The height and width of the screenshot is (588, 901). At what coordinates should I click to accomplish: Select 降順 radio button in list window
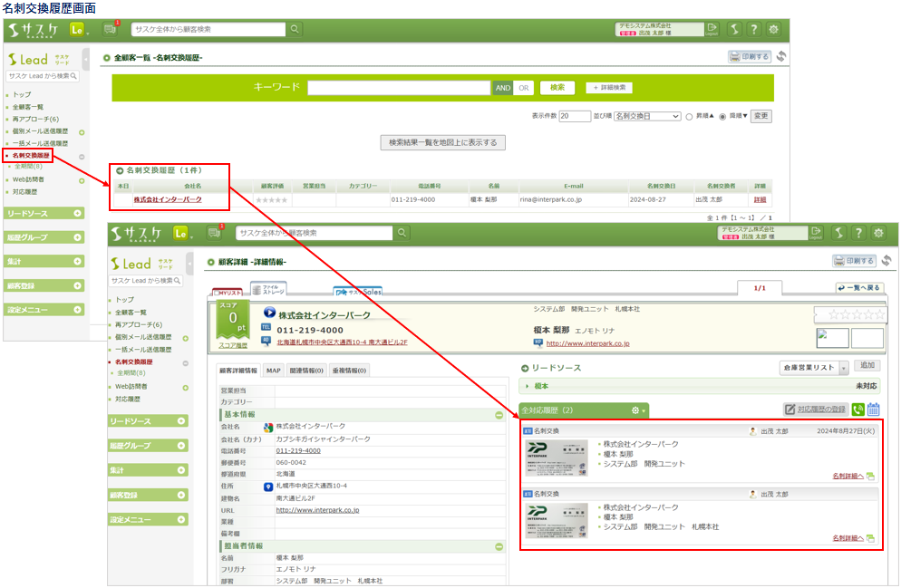pos(722,117)
